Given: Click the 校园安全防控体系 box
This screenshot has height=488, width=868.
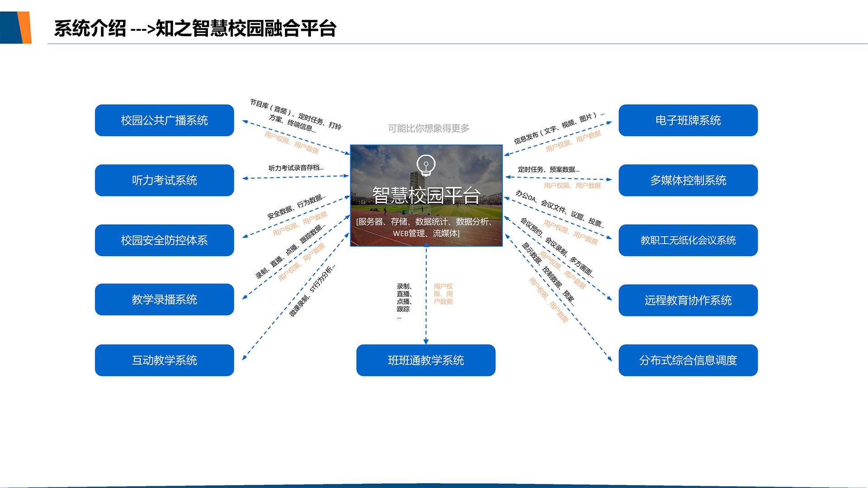Looking at the screenshot, I should [164, 240].
